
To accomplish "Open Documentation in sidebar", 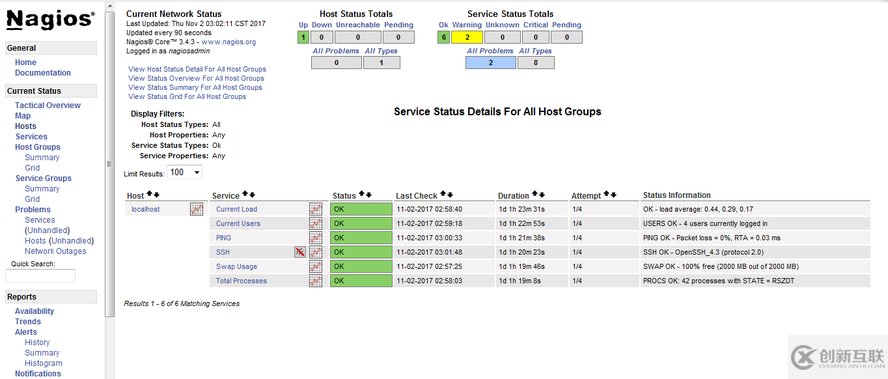I will tap(43, 73).
